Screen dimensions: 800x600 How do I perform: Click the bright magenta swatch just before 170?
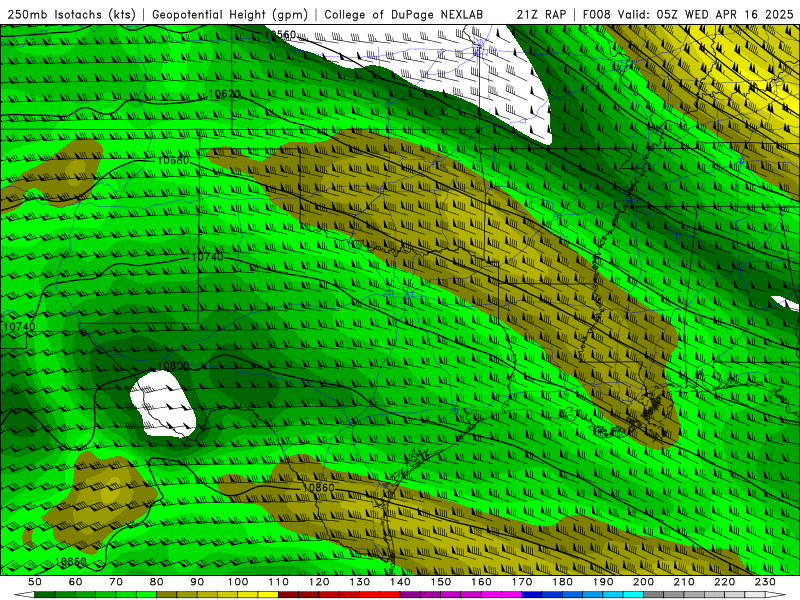pos(511,595)
